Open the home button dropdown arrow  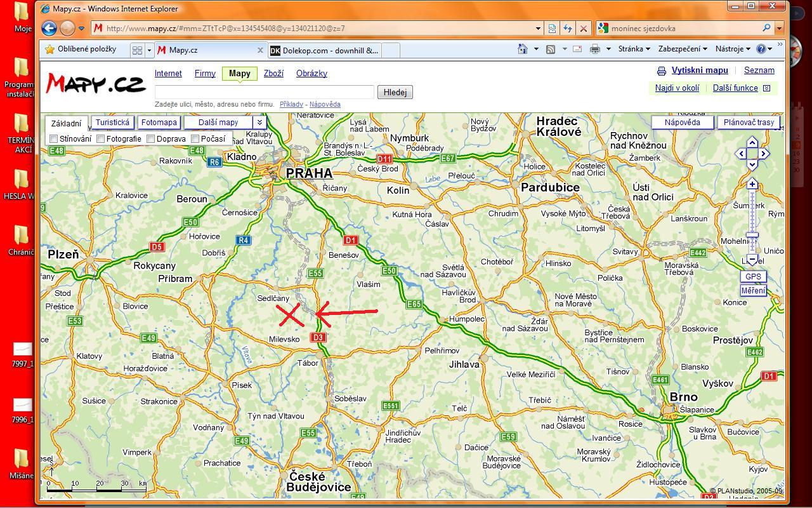coord(536,49)
